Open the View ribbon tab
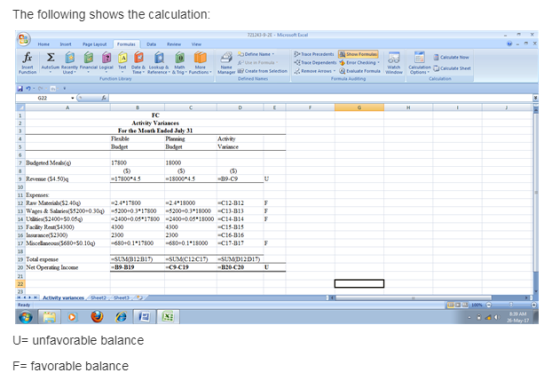The width and height of the screenshot is (560, 373). tap(196, 44)
